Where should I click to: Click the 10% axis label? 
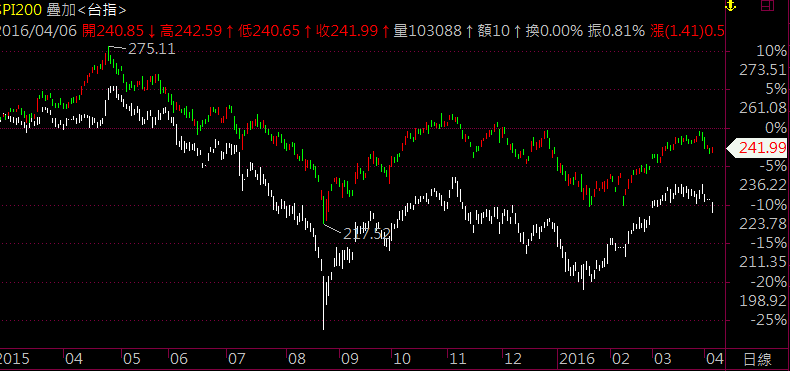tap(771, 51)
